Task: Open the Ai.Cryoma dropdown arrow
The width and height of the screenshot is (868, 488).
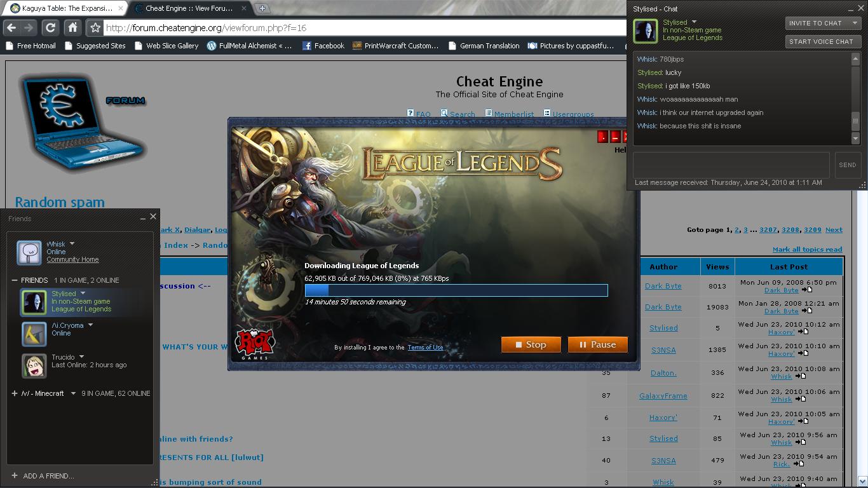Action: click(90, 325)
